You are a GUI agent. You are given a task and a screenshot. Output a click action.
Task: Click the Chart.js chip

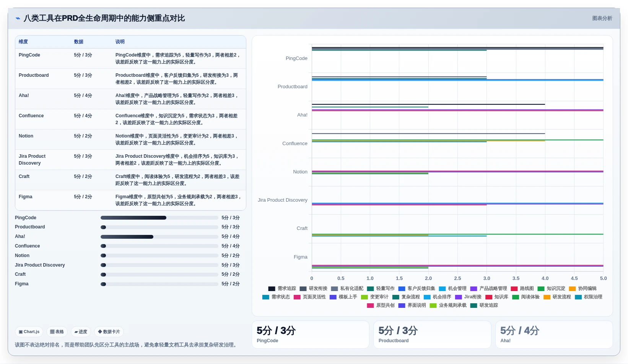pos(29,332)
